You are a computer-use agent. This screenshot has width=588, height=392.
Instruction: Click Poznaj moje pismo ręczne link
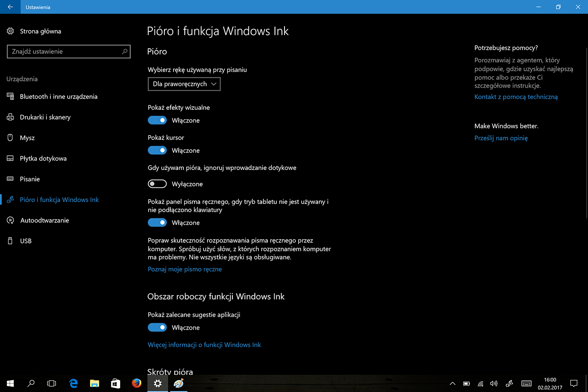tap(185, 269)
